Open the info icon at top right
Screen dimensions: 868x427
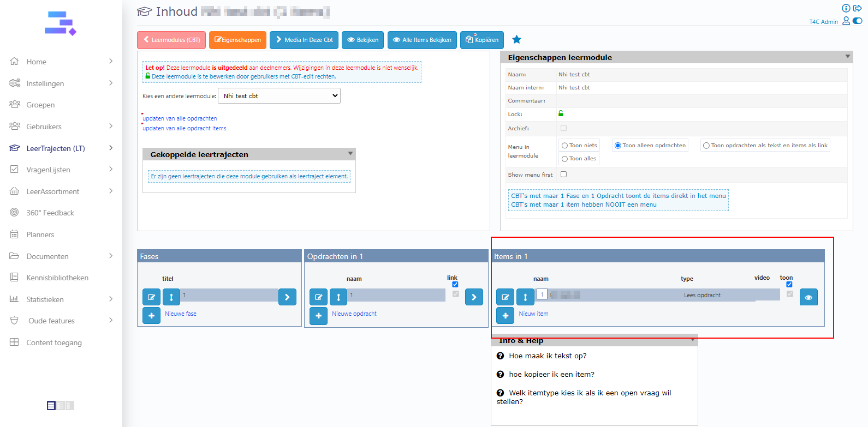tap(846, 8)
